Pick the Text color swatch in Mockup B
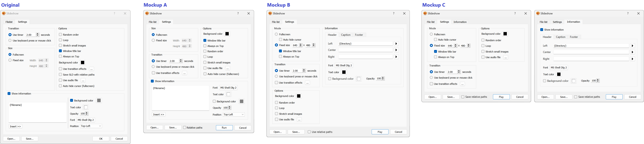644x144 pixels. [x=344, y=72]
